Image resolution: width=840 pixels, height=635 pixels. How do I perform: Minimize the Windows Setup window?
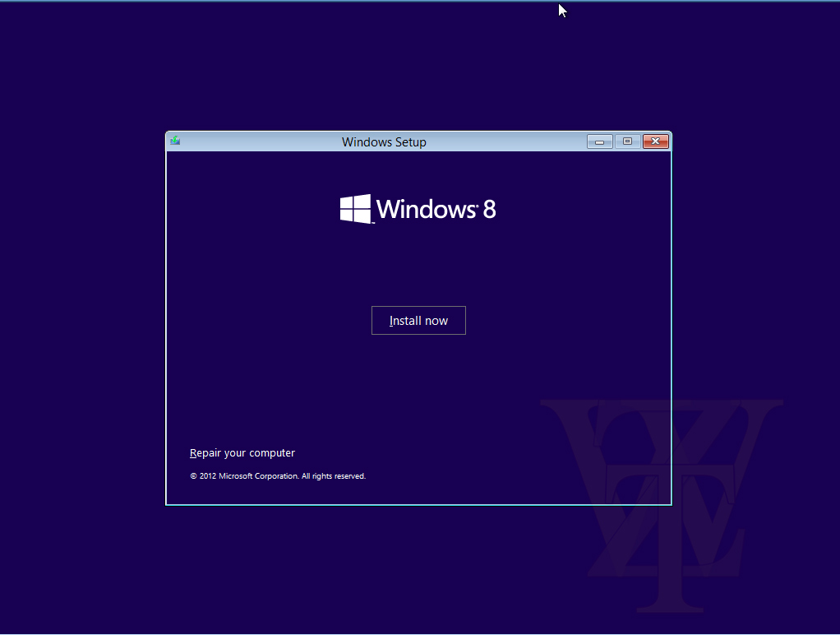click(x=599, y=141)
